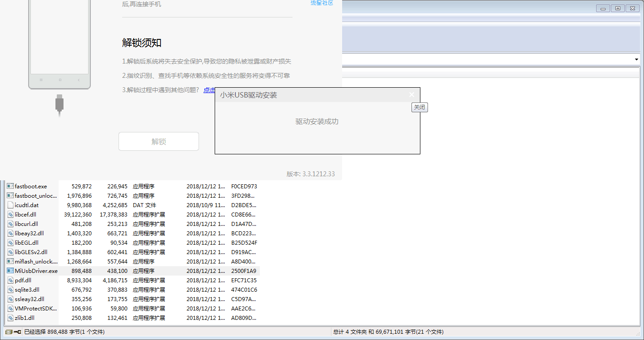The width and height of the screenshot is (644, 340).
Task: Click size 1,976,896 in fastboot_unloc row
Action: tap(79, 195)
